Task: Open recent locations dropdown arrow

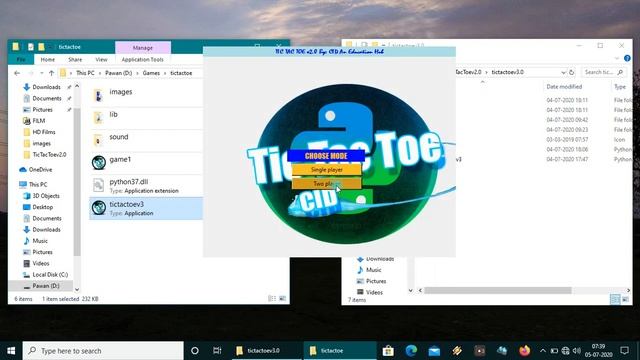Action: tap(42, 73)
